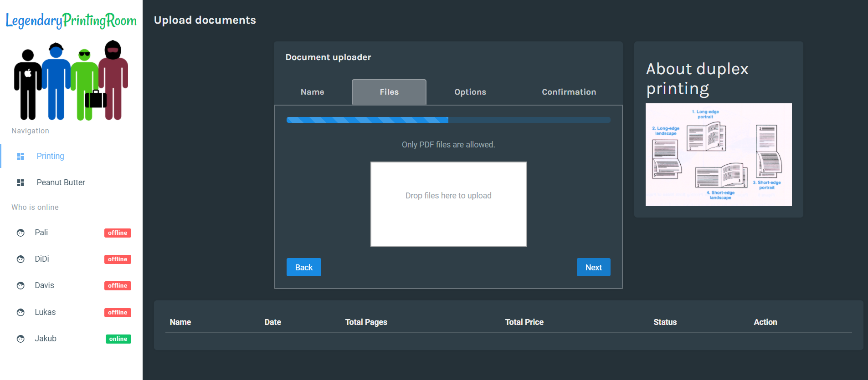Click the face icon beside Davis

pos(21,286)
